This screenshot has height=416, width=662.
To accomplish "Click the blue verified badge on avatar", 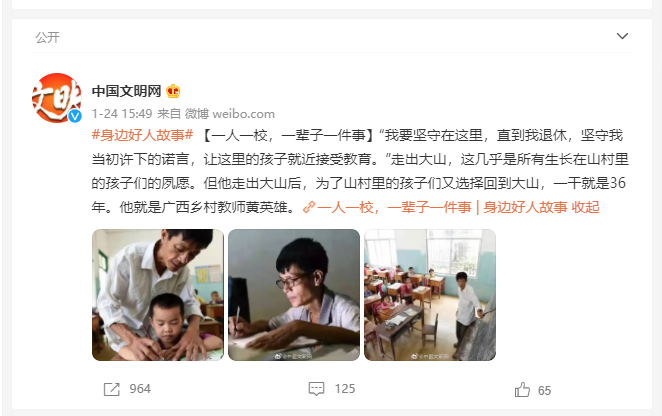I will [75, 116].
